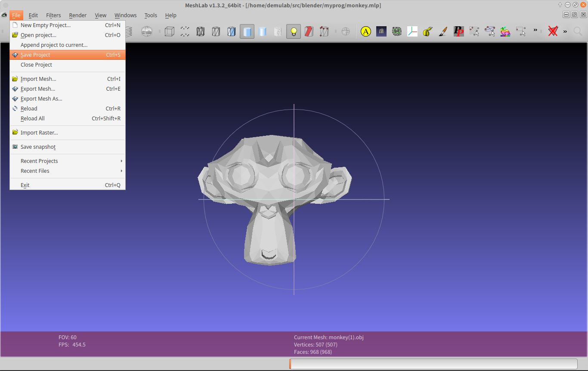Screen dimensions: 588x371
Task: Click Reload in the File menu
Action: 68,108
